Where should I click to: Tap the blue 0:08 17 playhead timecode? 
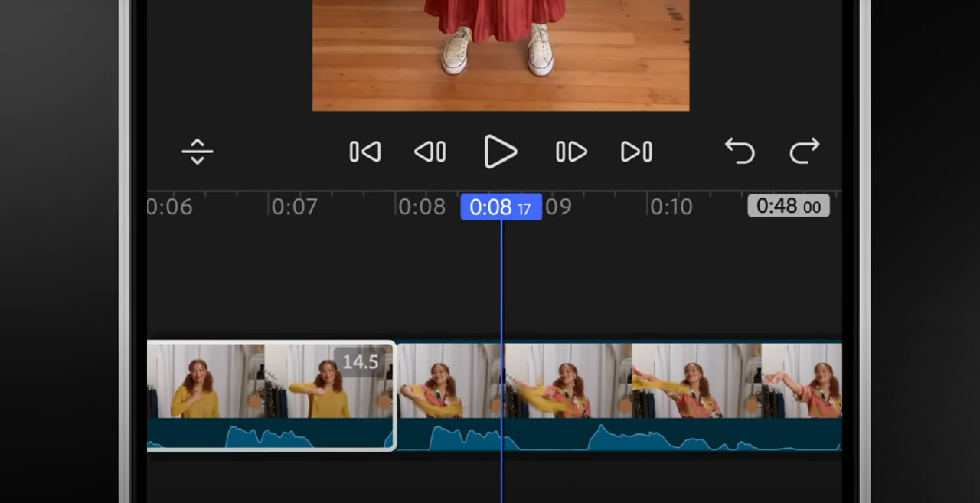pyautogui.click(x=501, y=207)
